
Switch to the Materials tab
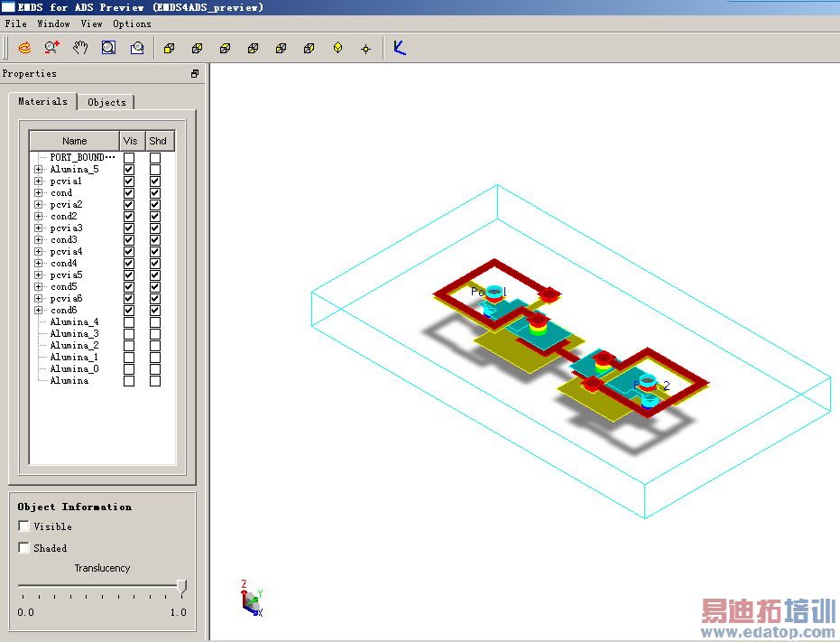click(43, 101)
